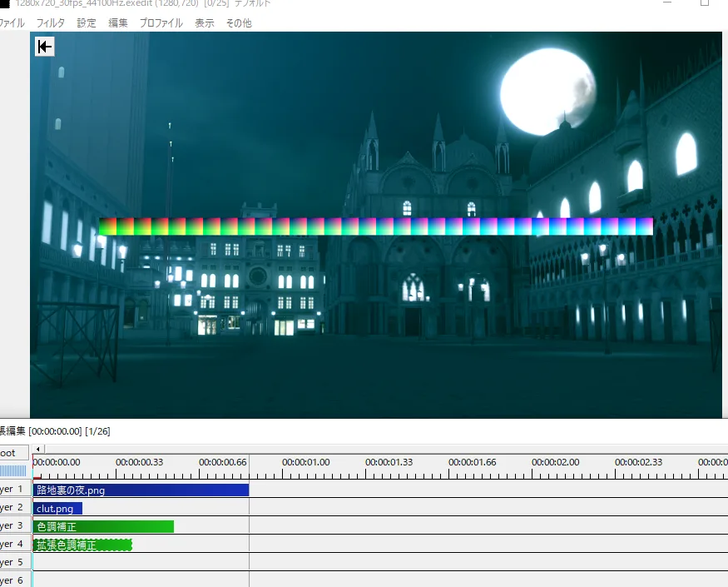Open the フィルタ menu
The width and height of the screenshot is (728, 587).
coord(50,23)
